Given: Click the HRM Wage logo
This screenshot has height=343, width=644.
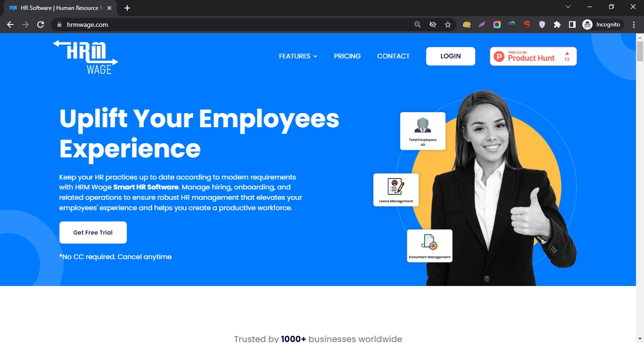Looking at the screenshot, I should pos(85,57).
